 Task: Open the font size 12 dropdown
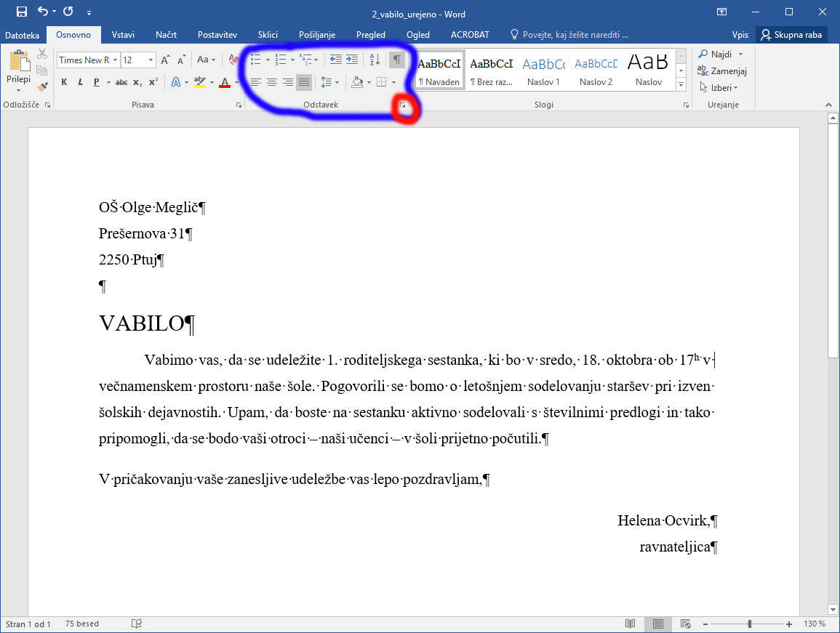151,60
